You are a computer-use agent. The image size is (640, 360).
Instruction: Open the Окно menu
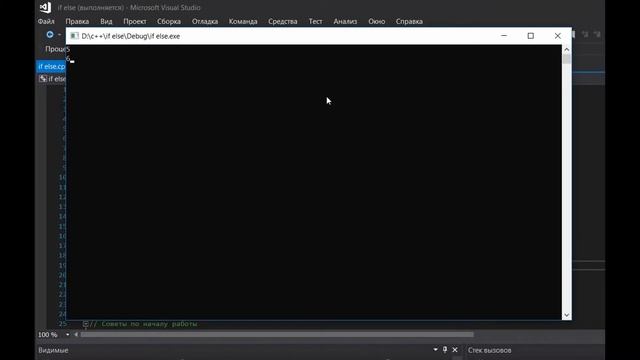click(x=376, y=21)
